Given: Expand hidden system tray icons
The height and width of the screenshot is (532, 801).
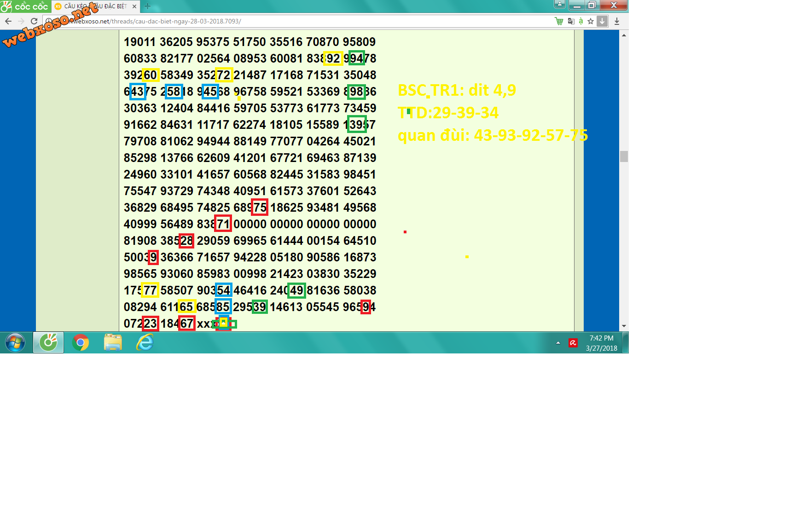Looking at the screenshot, I should [x=558, y=343].
